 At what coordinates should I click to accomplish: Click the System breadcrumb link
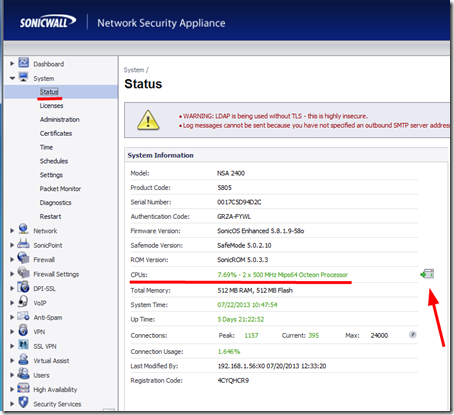pos(134,70)
